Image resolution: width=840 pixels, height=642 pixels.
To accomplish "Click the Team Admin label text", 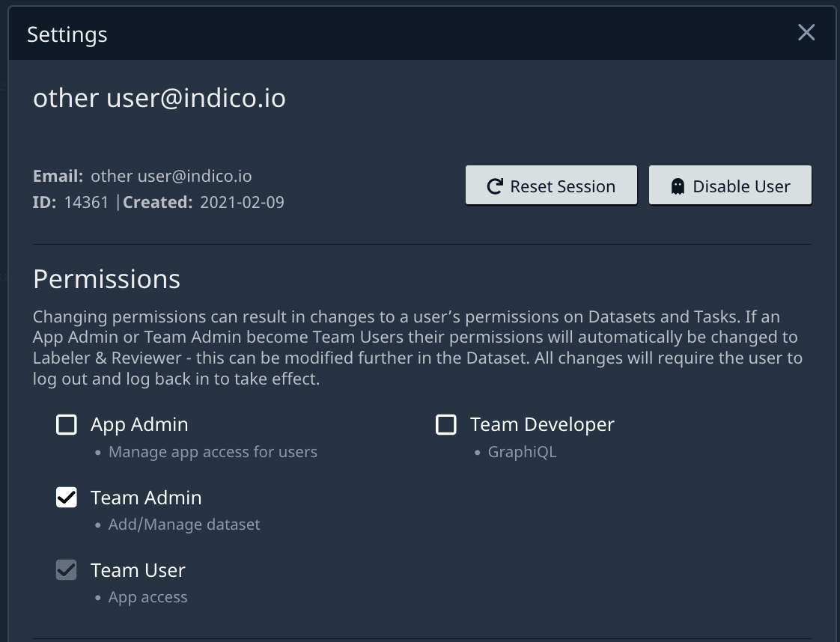I will click(x=146, y=498).
